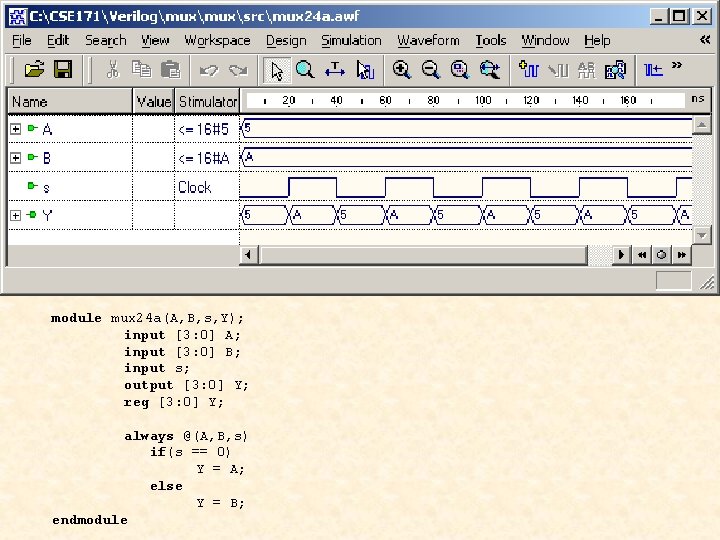Click the Zoom Range icon

click(490, 70)
